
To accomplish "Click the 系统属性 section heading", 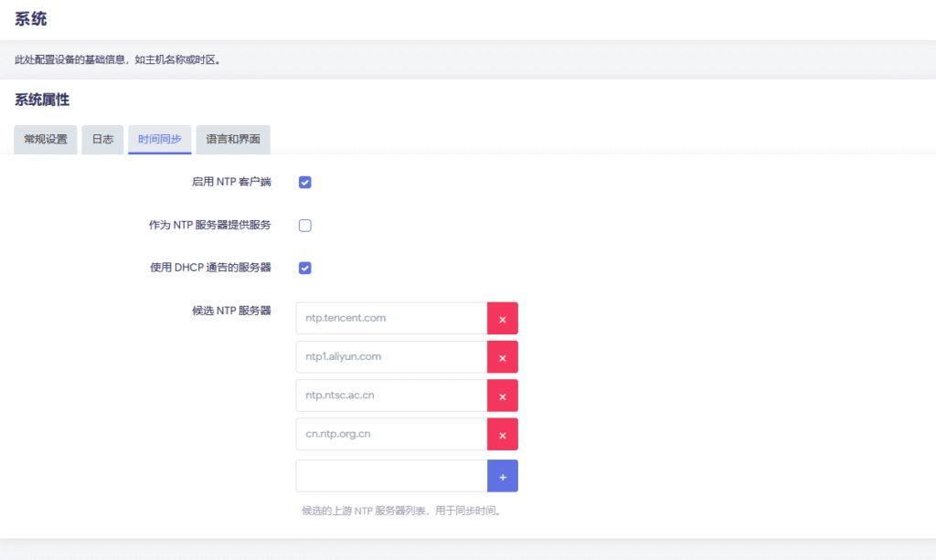I will pos(42,100).
